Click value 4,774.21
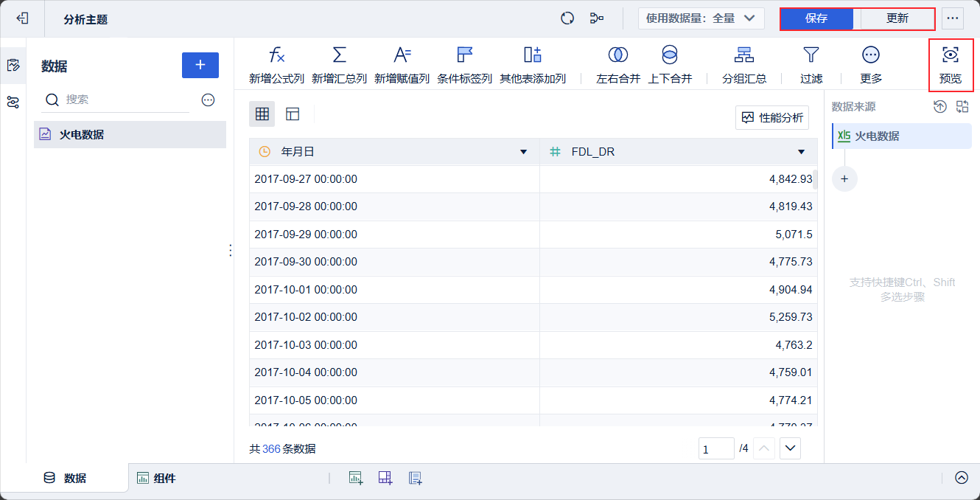Viewport: 980px width, 500px height. tap(791, 400)
